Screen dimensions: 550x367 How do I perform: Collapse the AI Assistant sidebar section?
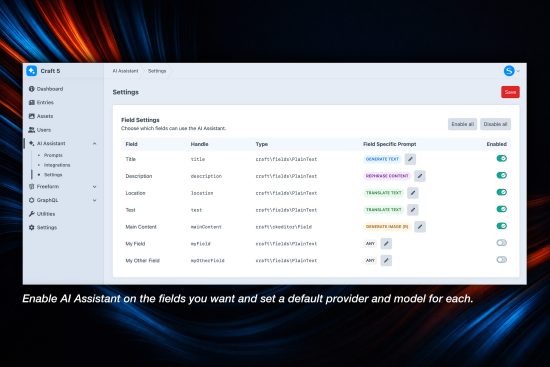coord(94,144)
